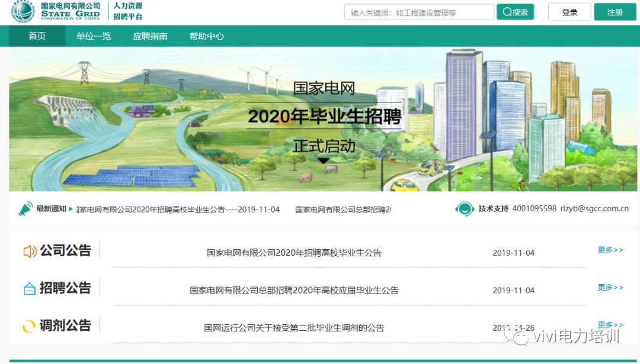Open the 首页 tab
Image resolution: width=640 pixels, height=364 pixels.
pyautogui.click(x=37, y=36)
